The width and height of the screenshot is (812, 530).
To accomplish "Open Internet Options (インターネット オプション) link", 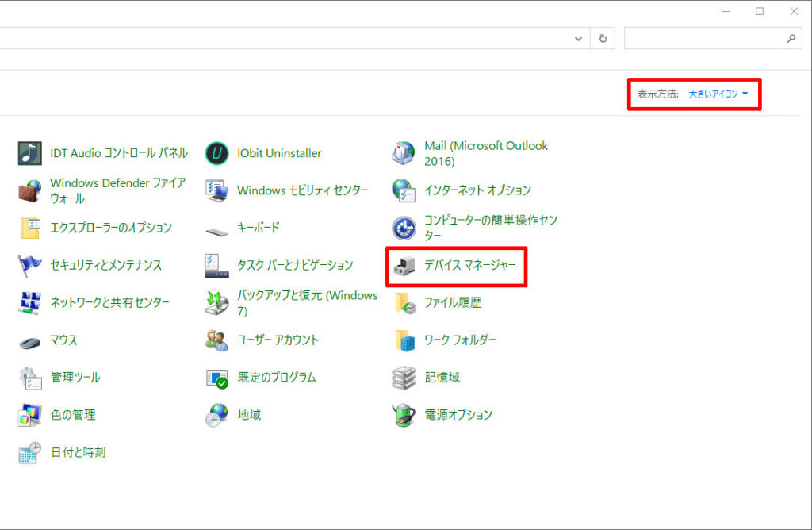I will 477,190.
